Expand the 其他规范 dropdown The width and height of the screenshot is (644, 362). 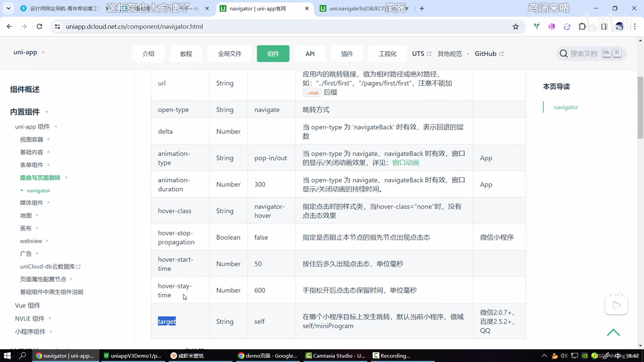tap(453, 54)
